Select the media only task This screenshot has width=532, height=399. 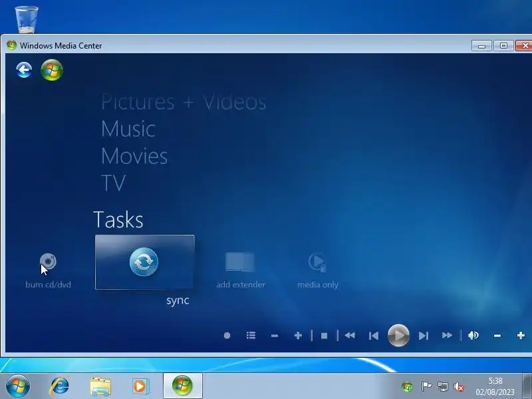pyautogui.click(x=318, y=271)
